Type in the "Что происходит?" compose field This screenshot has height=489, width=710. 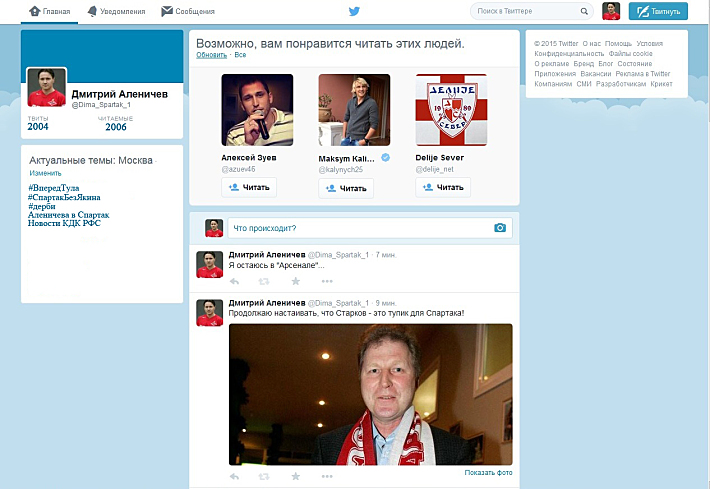[x=355, y=228]
